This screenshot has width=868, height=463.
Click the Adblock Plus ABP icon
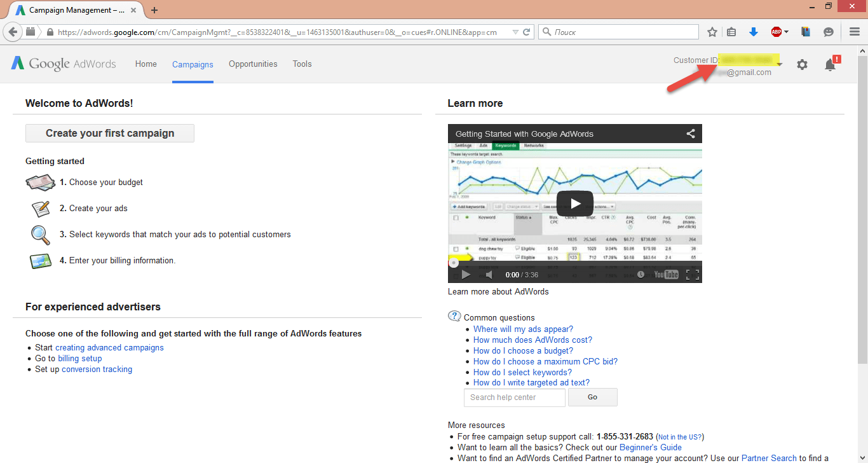click(x=776, y=32)
